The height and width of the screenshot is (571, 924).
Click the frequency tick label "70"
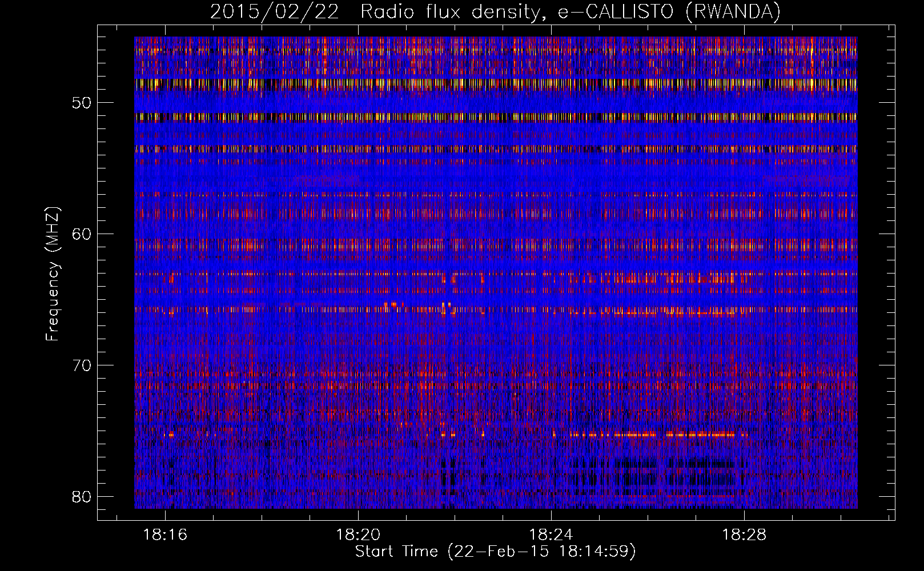[82, 365]
